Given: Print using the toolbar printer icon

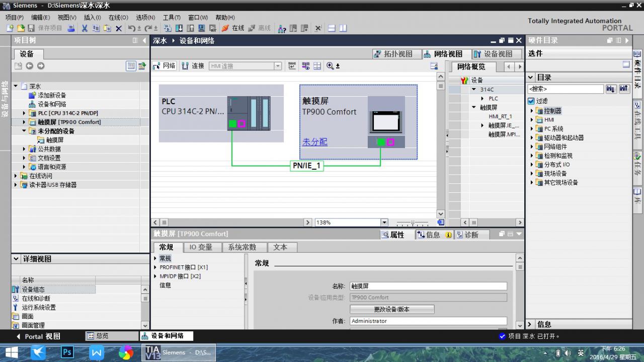Looking at the screenshot, I should pos(71,28).
